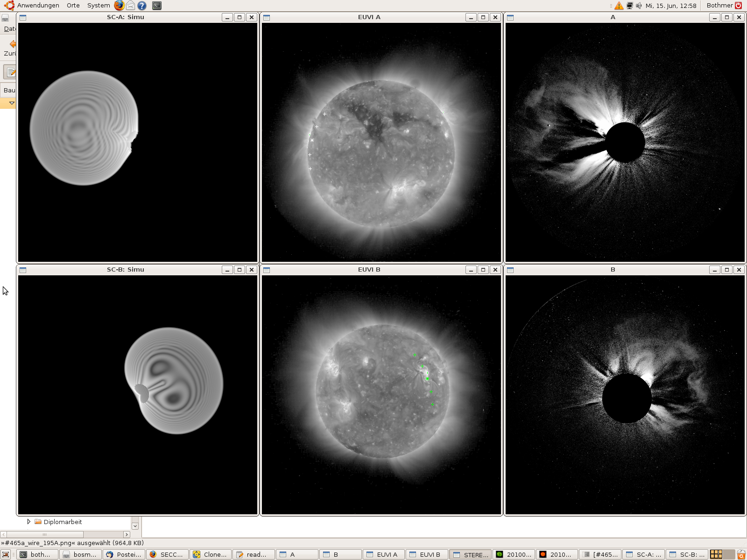
Task: Open the window menu icon of window B
Action: 510,270
